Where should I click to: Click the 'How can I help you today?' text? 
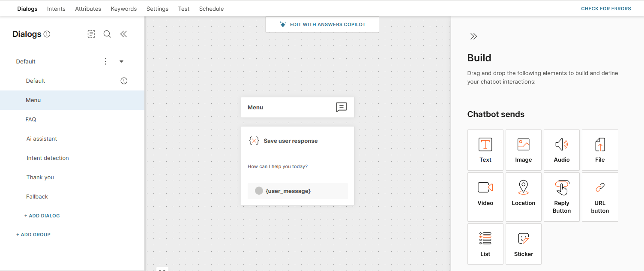(278, 166)
